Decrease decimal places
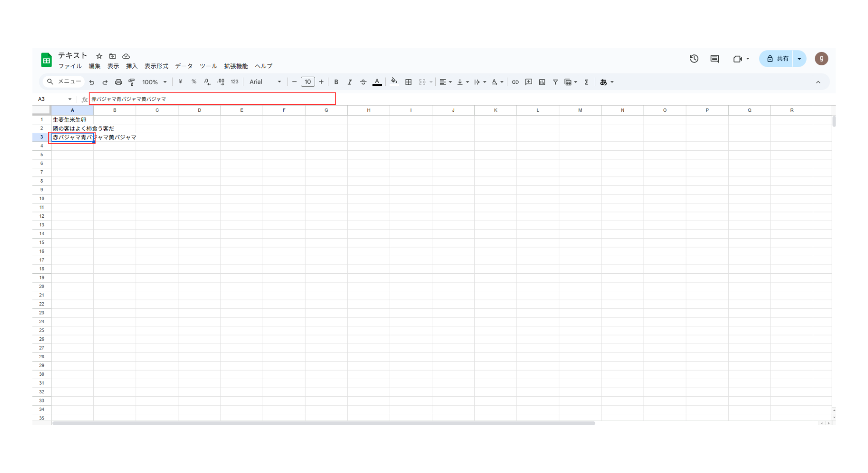 (x=207, y=82)
